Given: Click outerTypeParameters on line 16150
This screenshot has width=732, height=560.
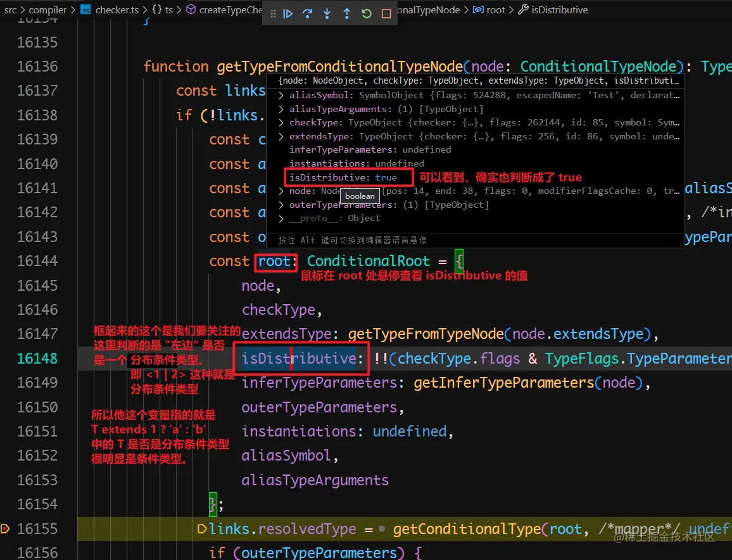Looking at the screenshot, I should [319, 408].
